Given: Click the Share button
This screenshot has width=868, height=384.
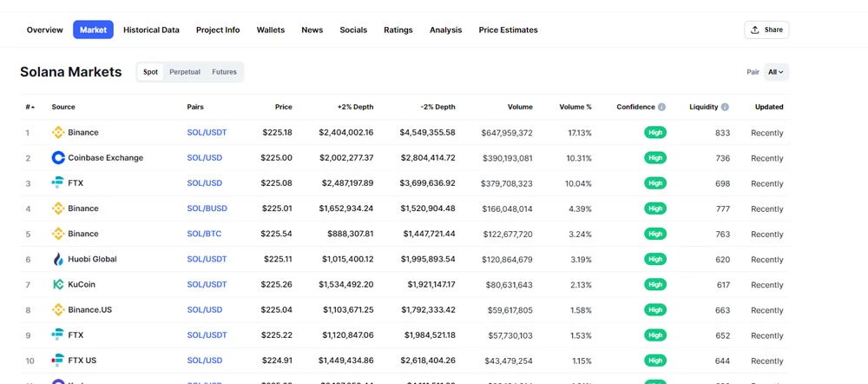Looking at the screenshot, I should 766,30.
